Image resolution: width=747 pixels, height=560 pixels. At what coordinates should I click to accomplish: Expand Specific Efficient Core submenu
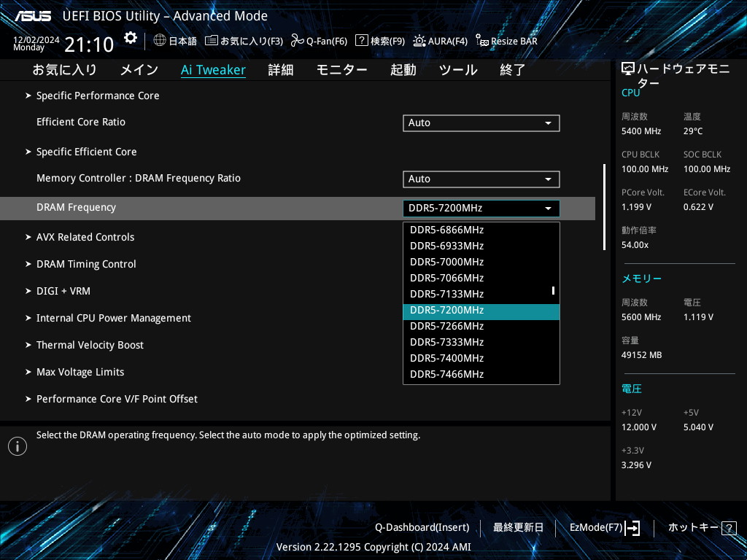coord(86,152)
